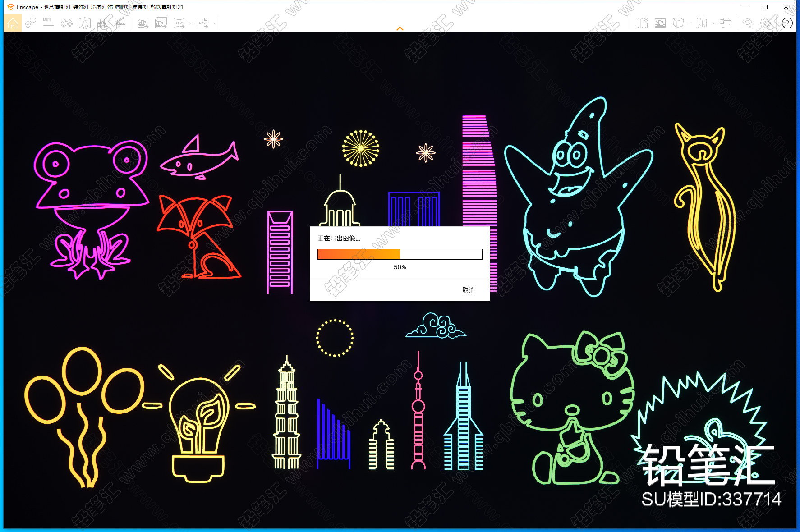The height and width of the screenshot is (532, 800).
Task: Open Collaborative Annotations pin-and-speech-bubble icon
Action: click(x=31, y=23)
